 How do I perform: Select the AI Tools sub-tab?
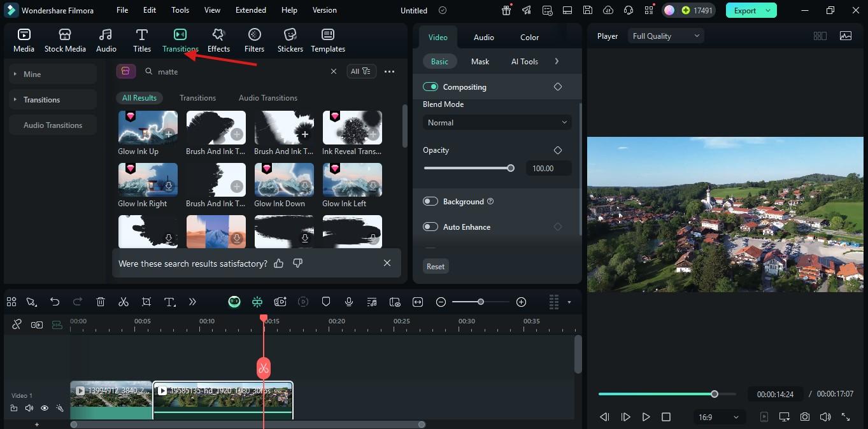point(525,61)
